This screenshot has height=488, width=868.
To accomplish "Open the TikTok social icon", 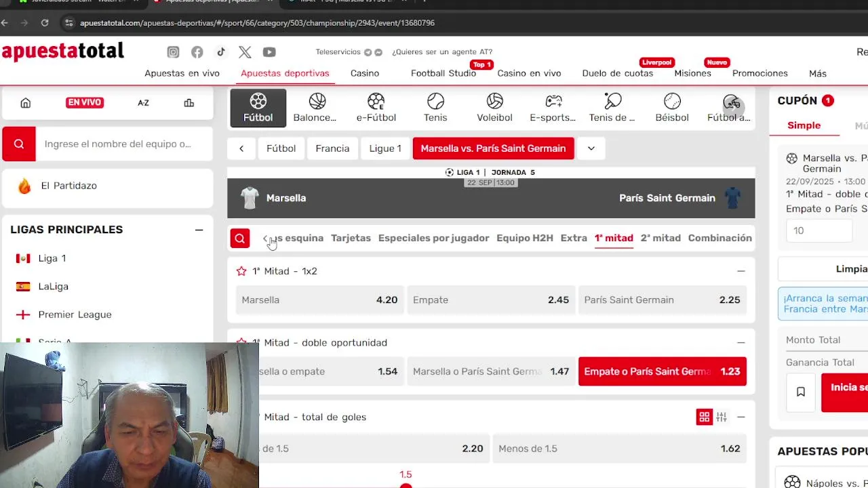I will (221, 52).
